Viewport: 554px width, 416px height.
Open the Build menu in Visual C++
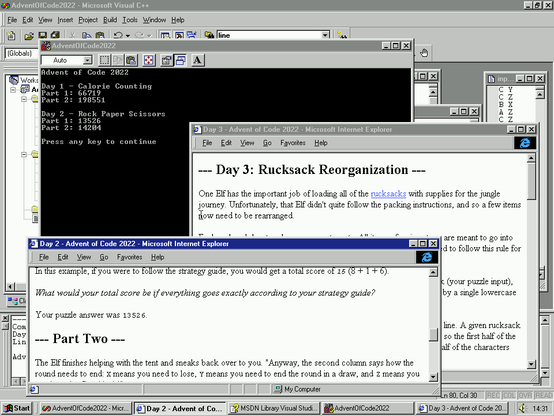coord(110,20)
